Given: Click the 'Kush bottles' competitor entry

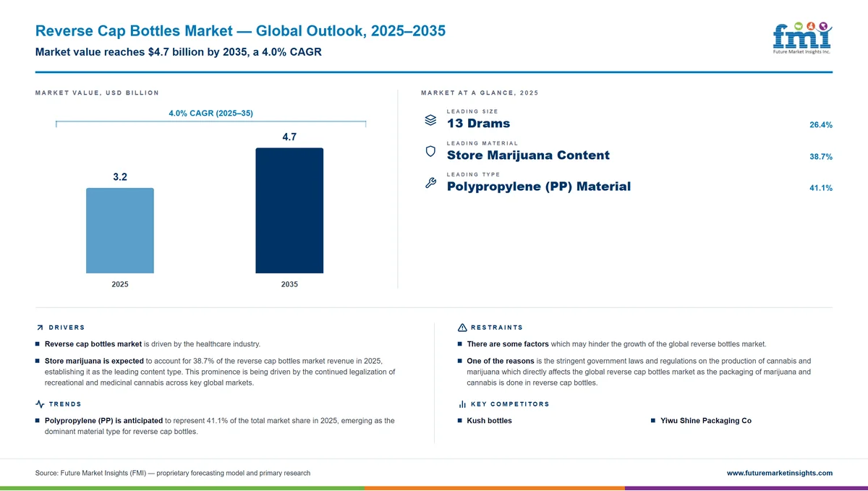Looking at the screenshot, I should point(489,421).
